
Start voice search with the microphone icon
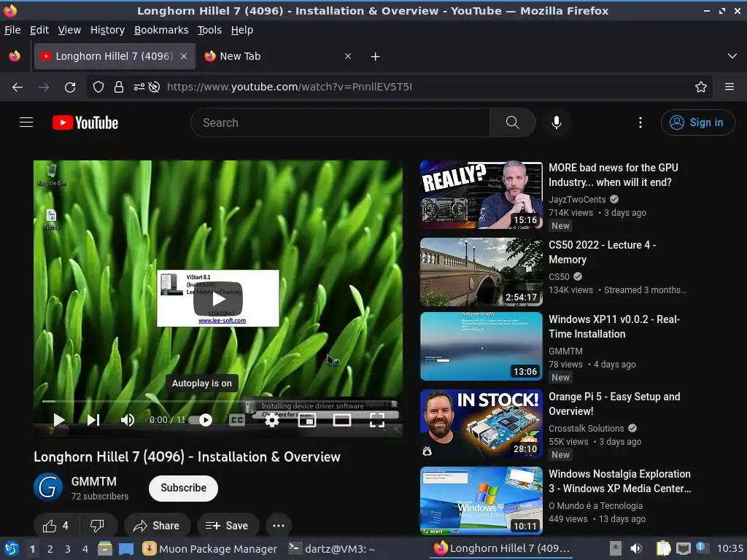pyautogui.click(x=556, y=122)
